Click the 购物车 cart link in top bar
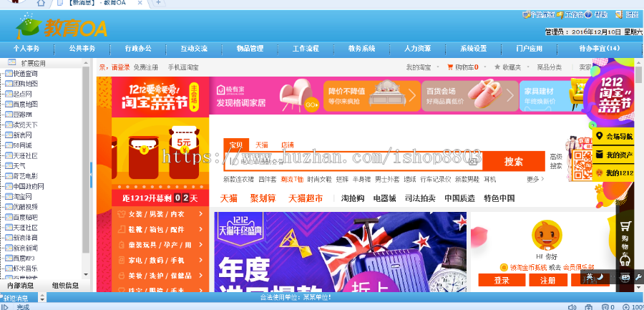644x310 pixels. coord(462,67)
